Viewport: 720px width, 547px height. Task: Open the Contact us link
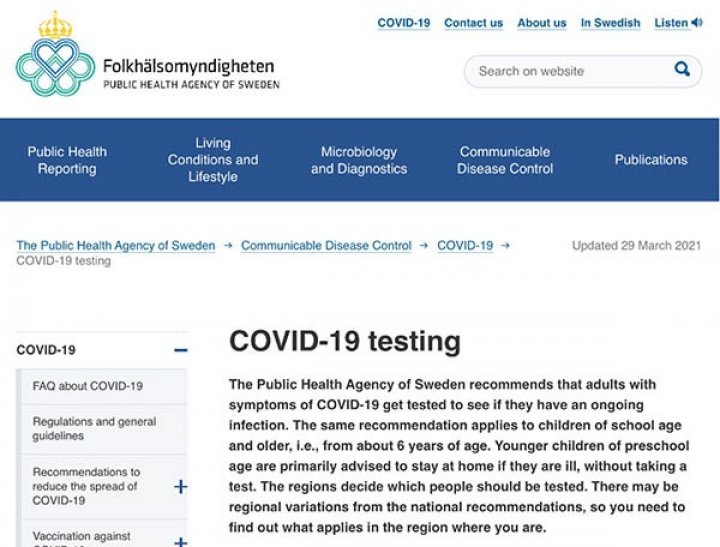(x=473, y=23)
